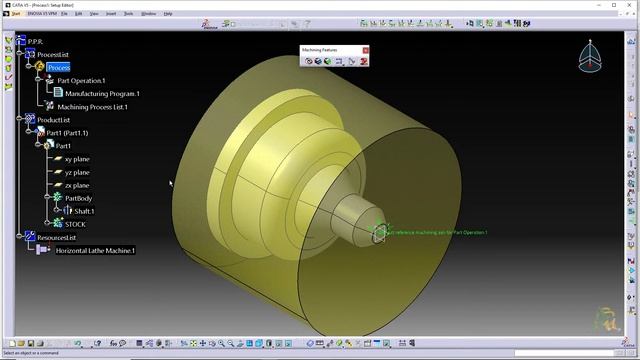Click first eye icon in Machining Features

pyautogui.click(x=309, y=61)
